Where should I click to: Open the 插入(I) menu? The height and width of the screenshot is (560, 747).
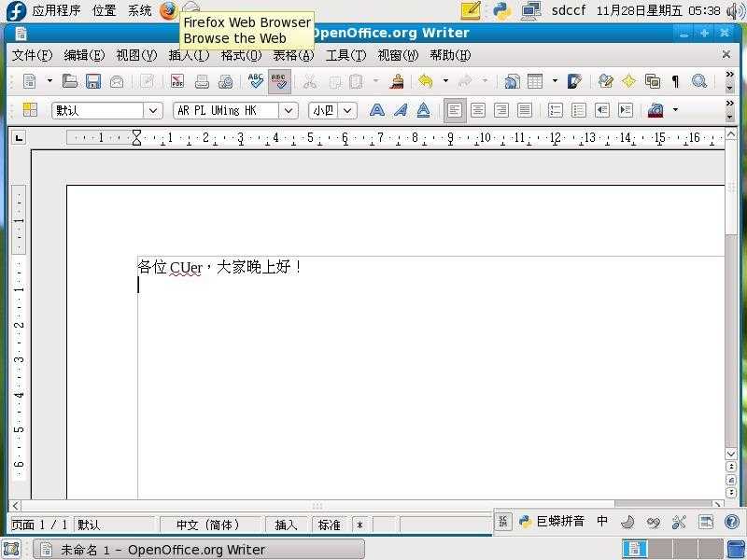(189, 55)
